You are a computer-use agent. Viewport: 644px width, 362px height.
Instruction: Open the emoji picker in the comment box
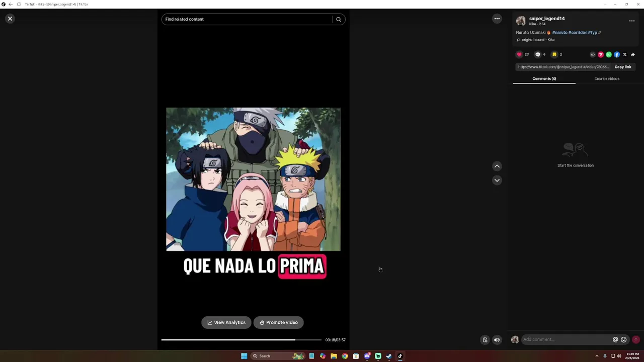[624, 339]
